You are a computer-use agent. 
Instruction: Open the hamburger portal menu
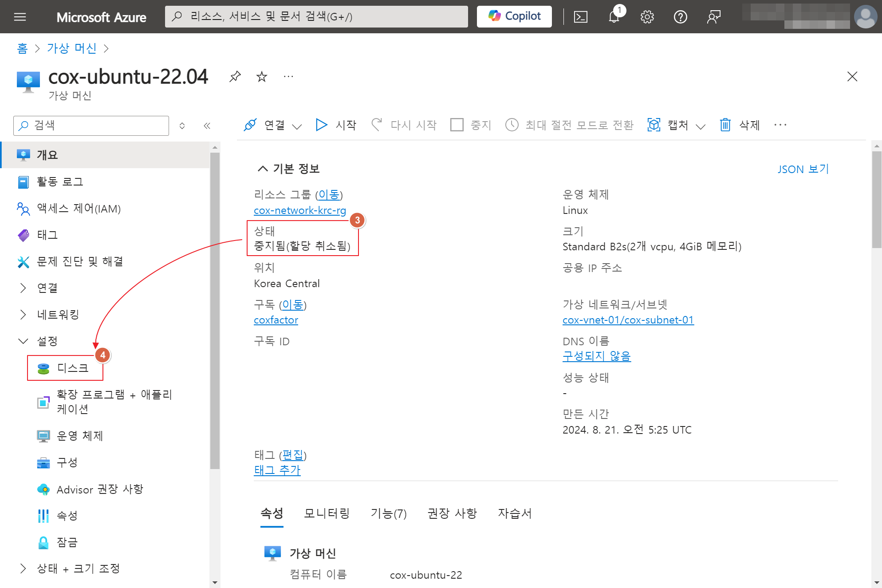20,17
